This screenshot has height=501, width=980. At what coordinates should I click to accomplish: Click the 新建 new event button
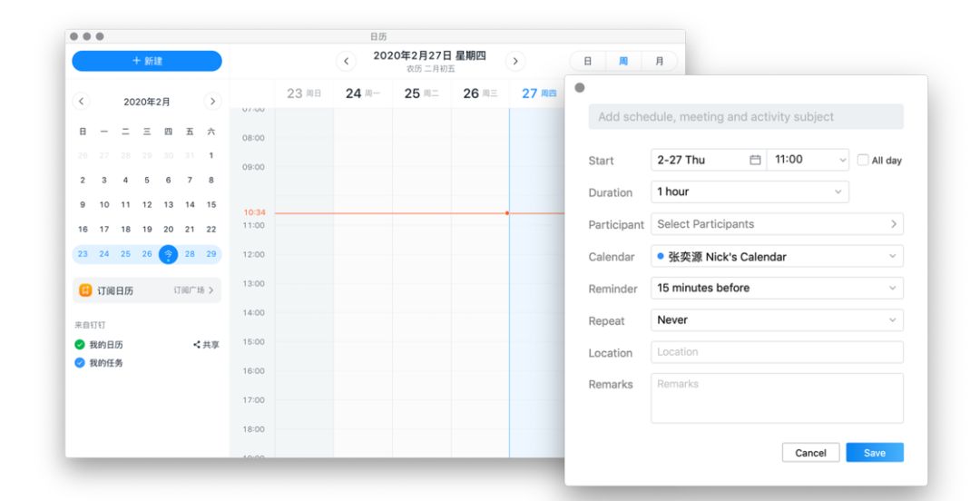[x=147, y=61]
